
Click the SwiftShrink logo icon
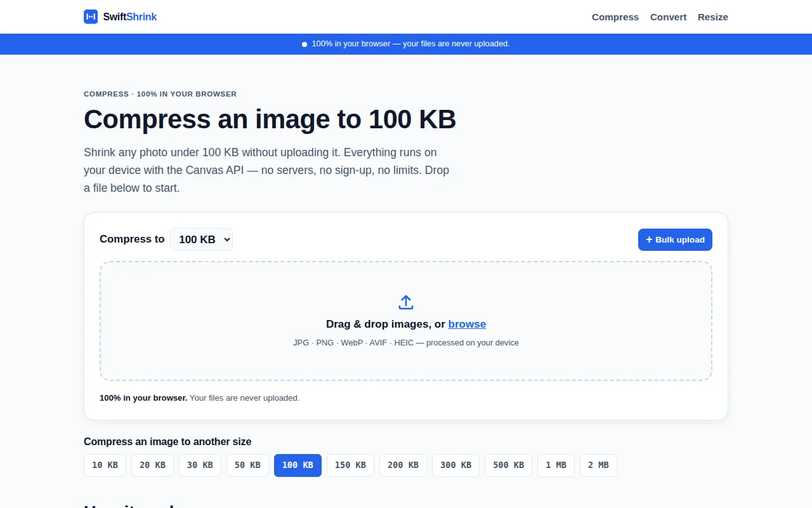click(x=91, y=17)
